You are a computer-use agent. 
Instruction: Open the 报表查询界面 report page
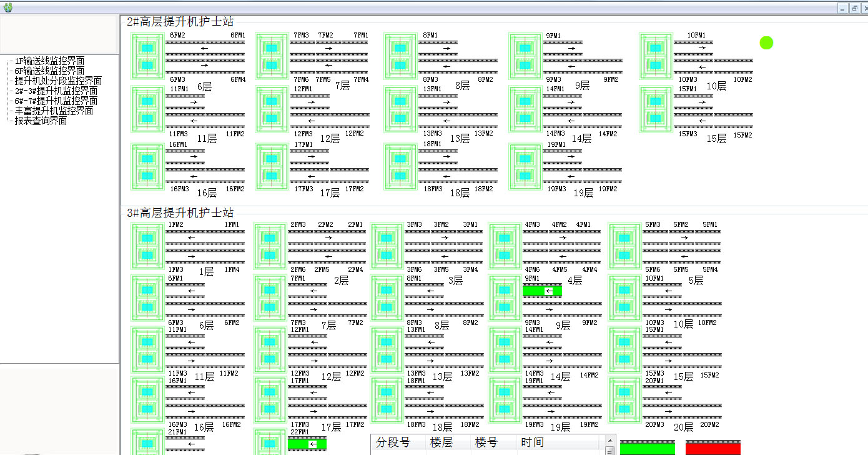[x=41, y=121]
